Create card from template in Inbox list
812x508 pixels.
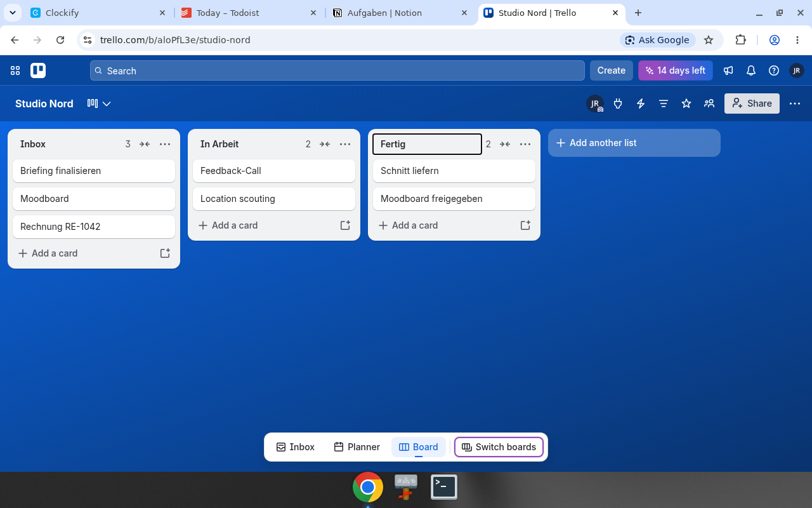pyautogui.click(x=165, y=253)
